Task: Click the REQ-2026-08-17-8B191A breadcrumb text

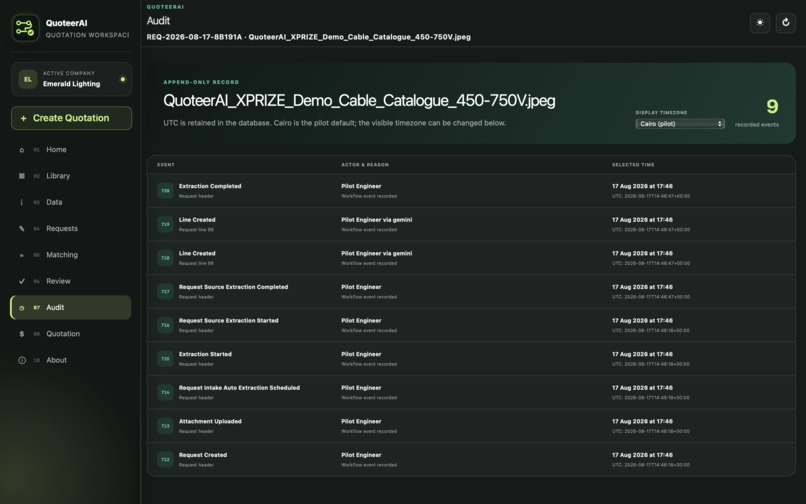Action: click(194, 37)
